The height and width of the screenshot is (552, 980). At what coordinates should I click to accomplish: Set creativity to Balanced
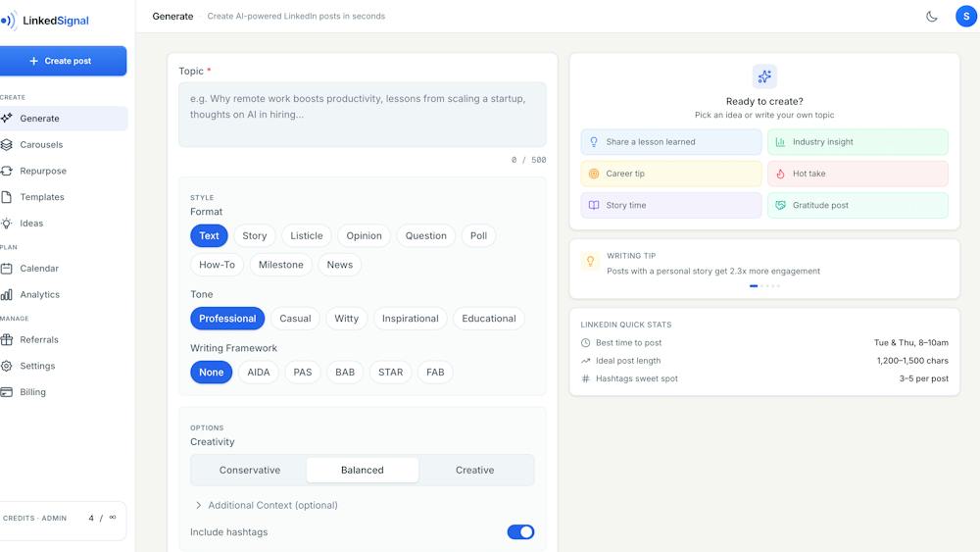[x=363, y=470]
